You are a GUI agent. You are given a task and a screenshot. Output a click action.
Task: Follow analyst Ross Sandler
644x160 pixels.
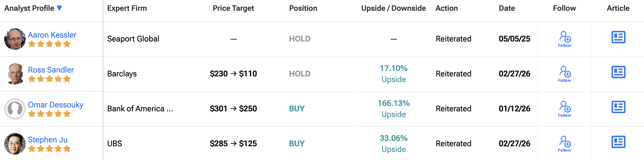tap(564, 74)
